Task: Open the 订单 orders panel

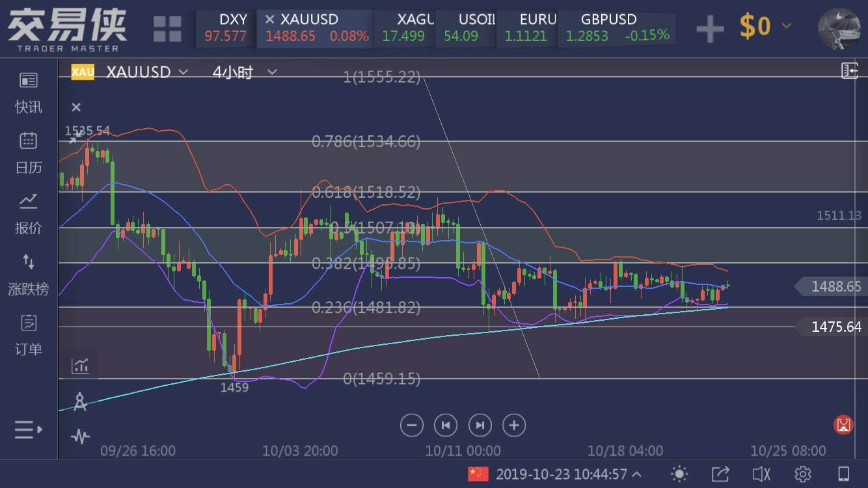Action: tap(29, 336)
